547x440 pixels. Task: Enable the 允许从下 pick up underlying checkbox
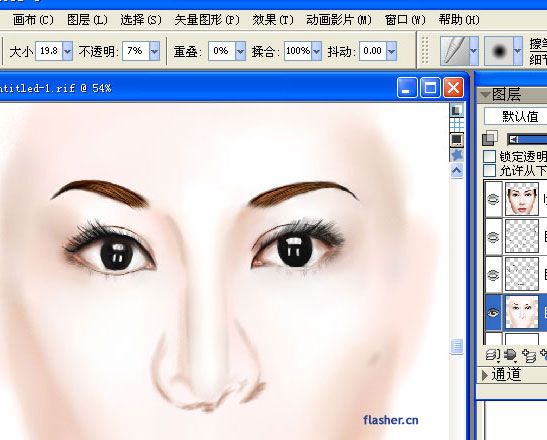489,171
